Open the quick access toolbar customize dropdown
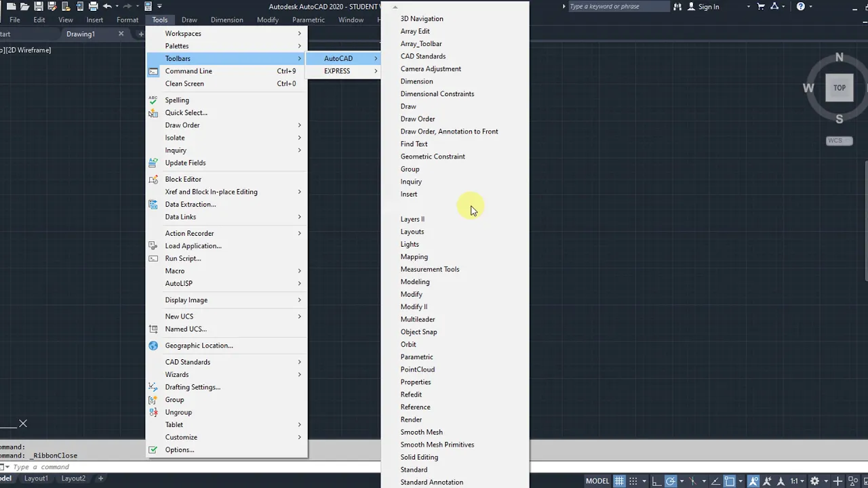 click(x=159, y=6)
